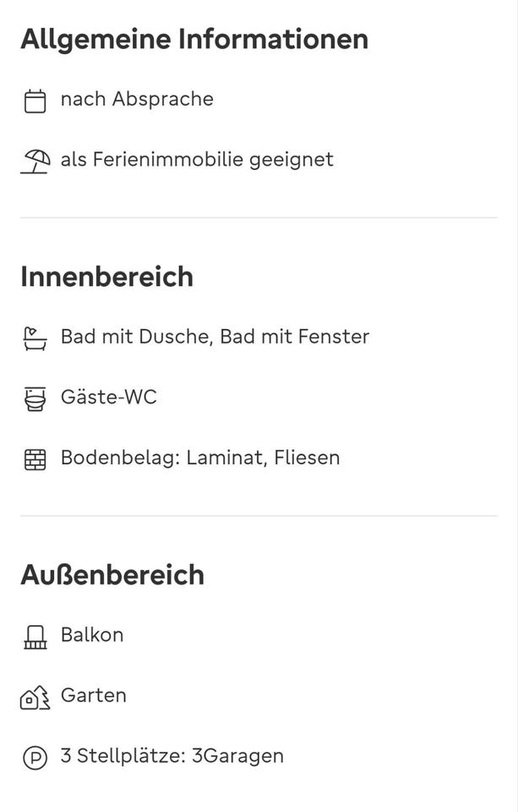Click 'Bad mit Dusche, Bad mit Fenster'
The image size is (518, 812).
pyautogui.click(x=215, y=337)
